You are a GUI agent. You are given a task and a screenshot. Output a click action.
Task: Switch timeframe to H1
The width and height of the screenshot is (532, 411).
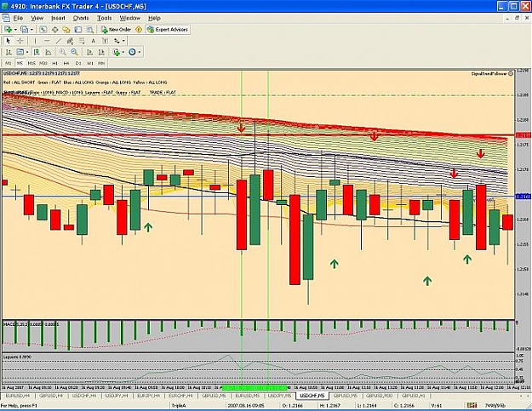coord(54,64)
